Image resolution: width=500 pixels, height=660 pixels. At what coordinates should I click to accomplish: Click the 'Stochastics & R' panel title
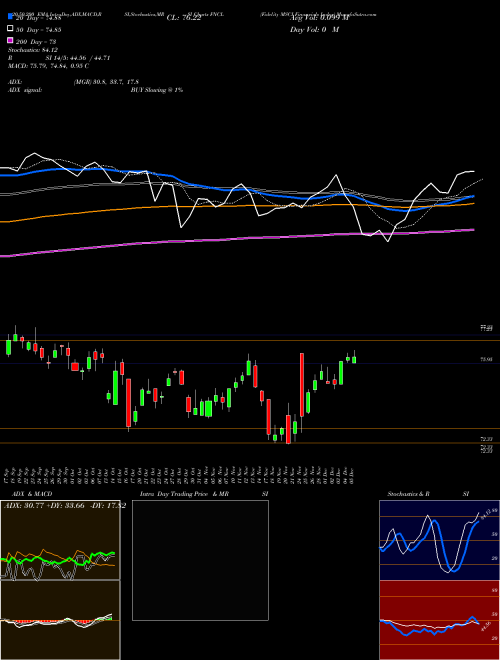[x=409, y=494]
